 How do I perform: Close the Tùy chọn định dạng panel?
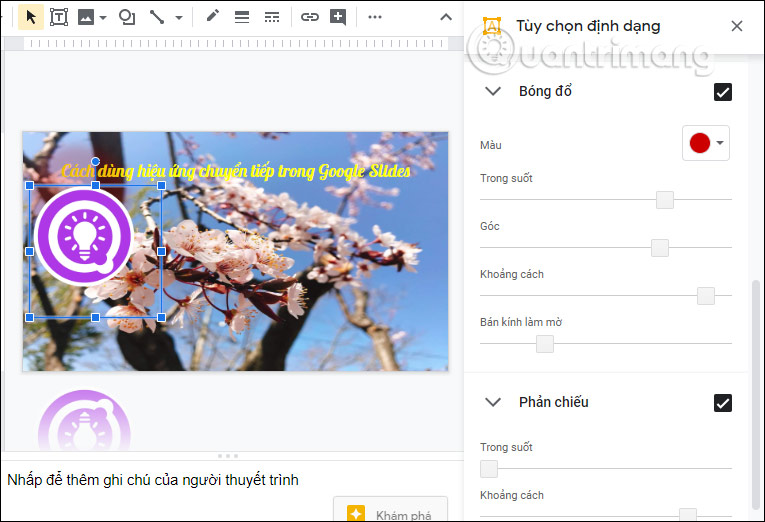[737, 26]
